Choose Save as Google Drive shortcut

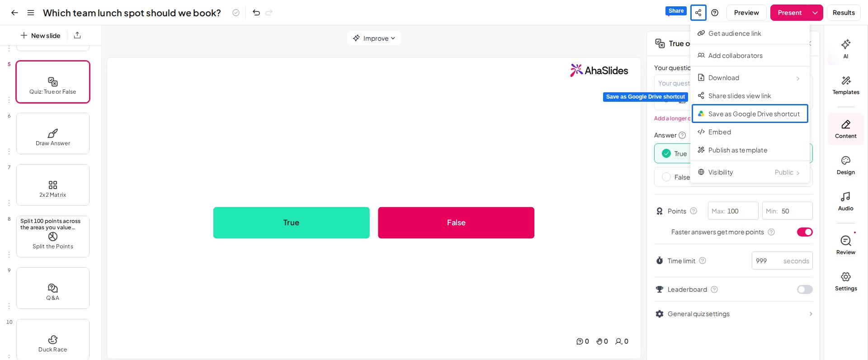point(750,114)
